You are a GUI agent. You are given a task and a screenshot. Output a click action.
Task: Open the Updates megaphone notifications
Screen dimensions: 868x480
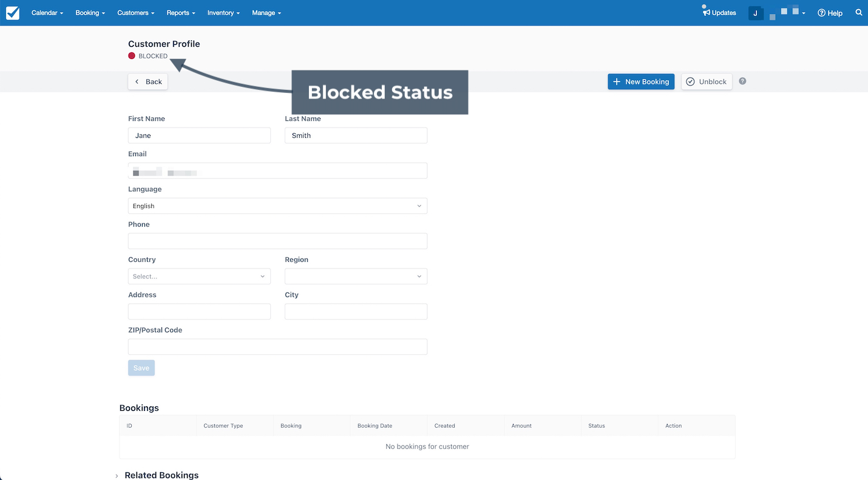point(719,12)
